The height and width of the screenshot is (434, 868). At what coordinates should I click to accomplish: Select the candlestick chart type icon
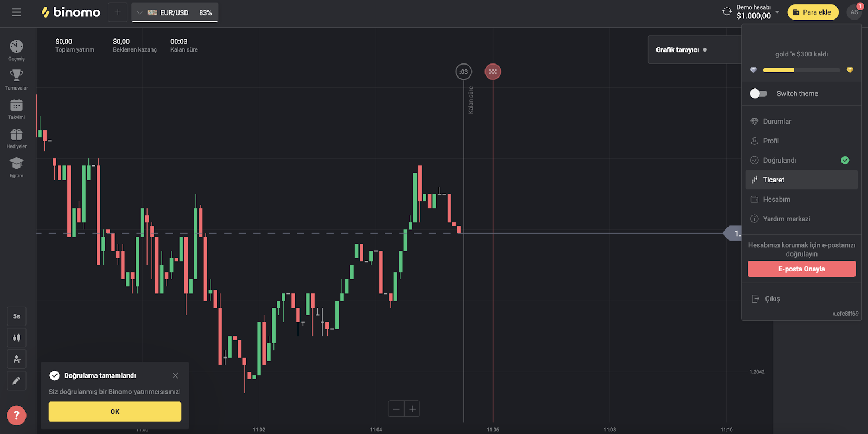click(16, 337)
